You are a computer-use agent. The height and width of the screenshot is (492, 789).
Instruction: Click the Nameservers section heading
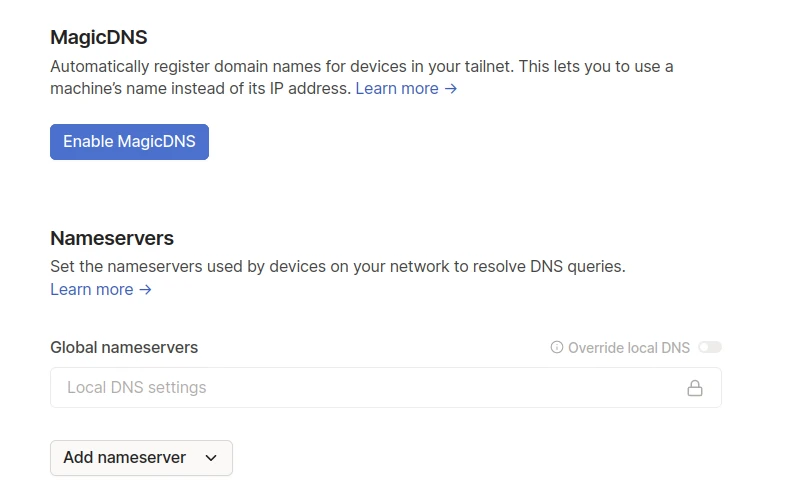click(112, 239)
